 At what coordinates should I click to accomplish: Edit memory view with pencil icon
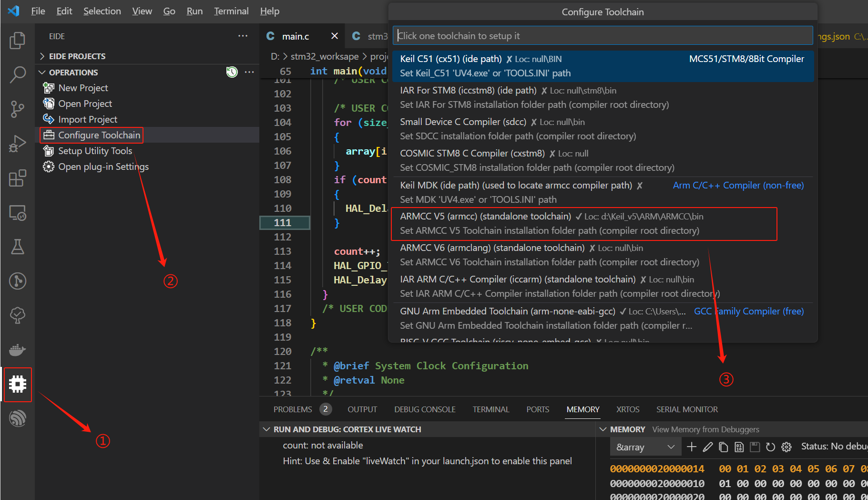click(708, 447)
